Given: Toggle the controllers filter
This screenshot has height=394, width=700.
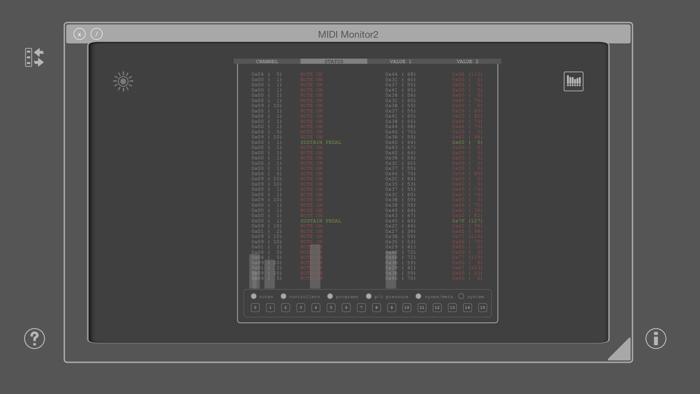Looking at the screenshot, I should click(x=283, y=296).
